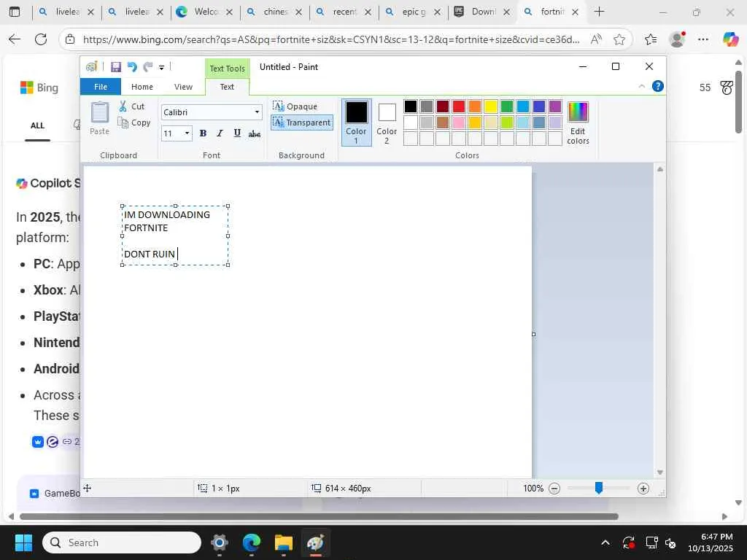Open new tab with plus button
747x560 pixels.
pos(600,12)
